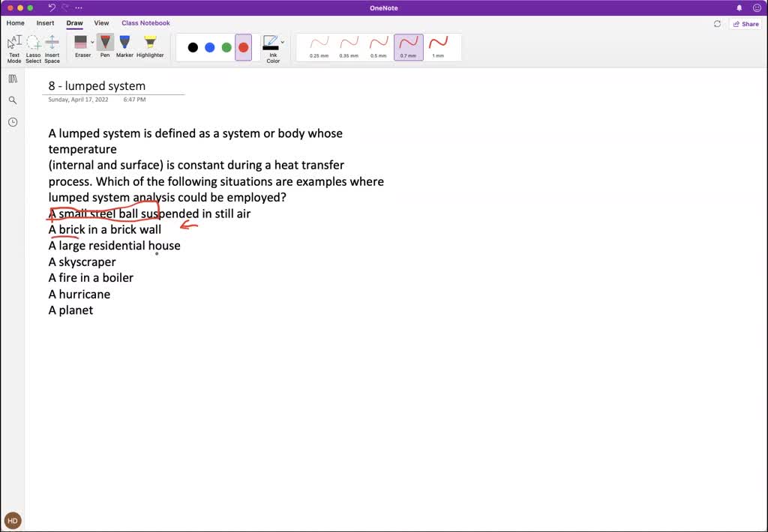Expand recent notes history in sidebar

pyautogui.click(x=12, y=121)
